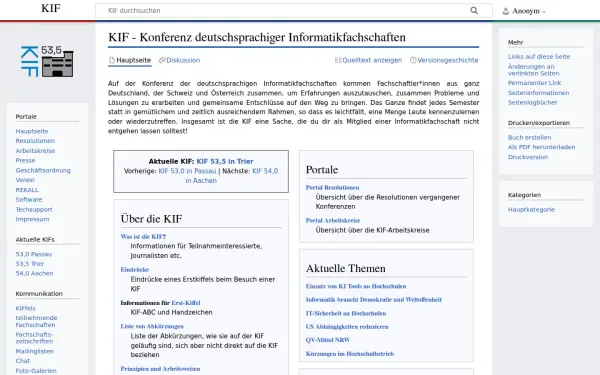Open KIFfels sidebar link

click(x=25, y=308)
